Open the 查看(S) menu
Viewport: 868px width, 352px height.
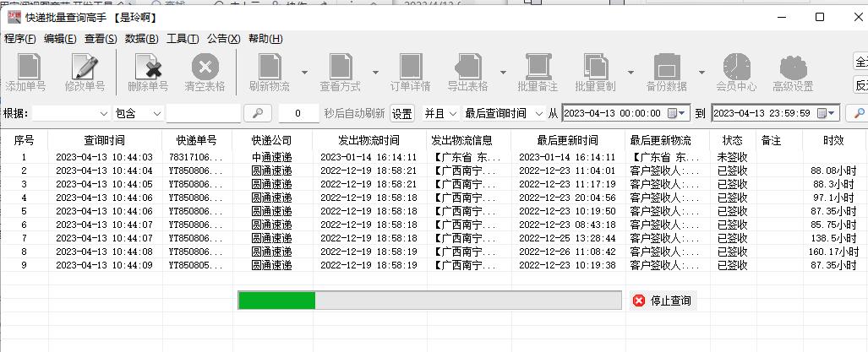(x=101, y=39)
